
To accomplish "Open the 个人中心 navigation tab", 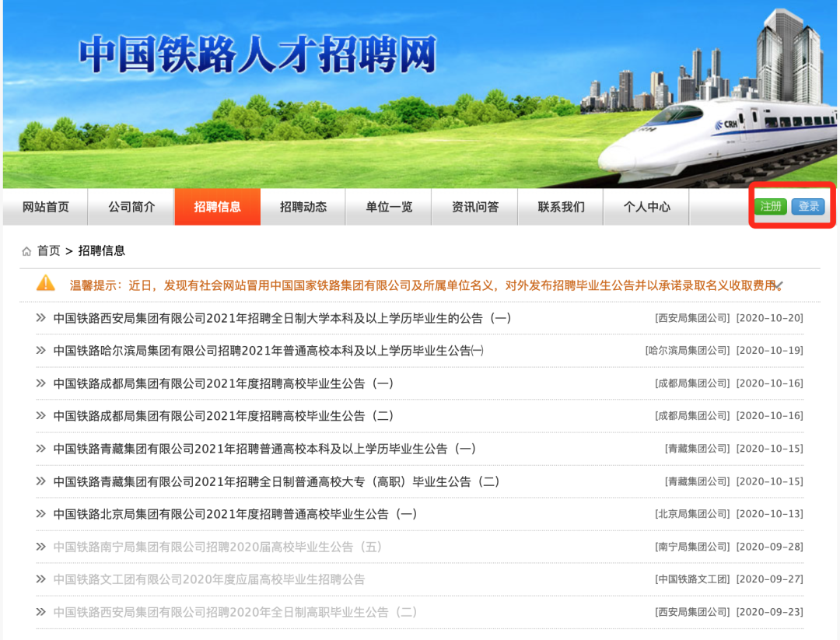I will click(x=646, y=207).
